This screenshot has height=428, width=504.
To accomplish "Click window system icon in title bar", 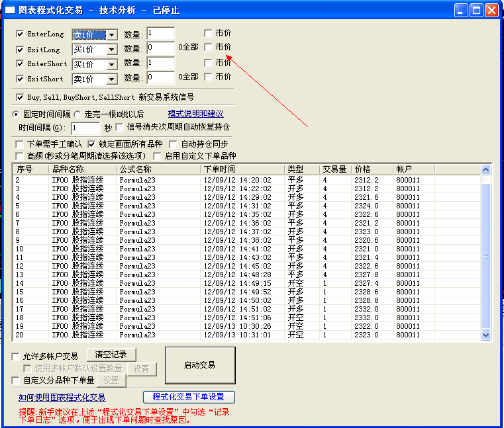I will pyautogui.click(x=10, y=11).
